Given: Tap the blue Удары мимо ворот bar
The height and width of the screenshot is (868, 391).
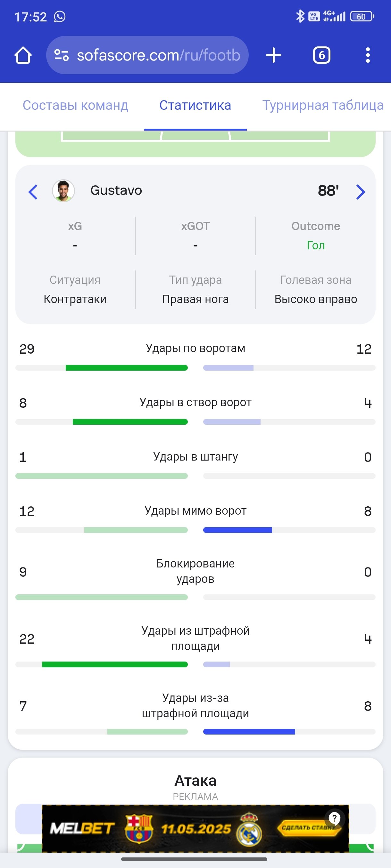Looking at the screenshot, I should (237, 530).
